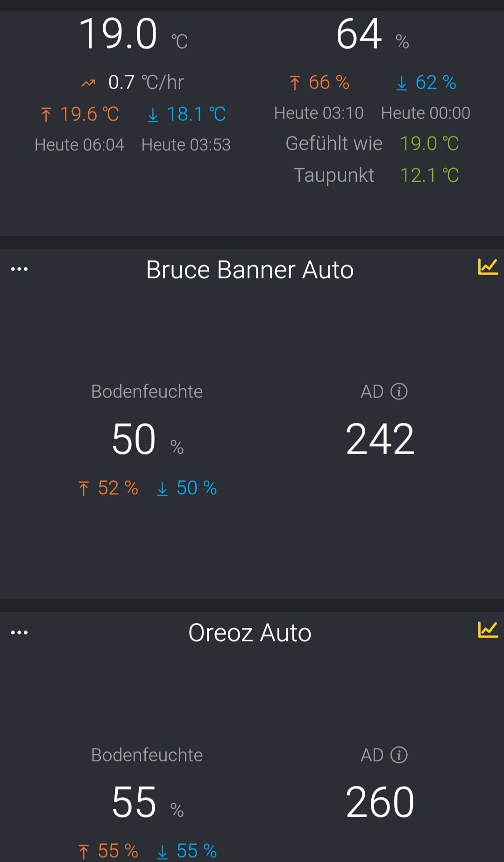504x862 pixels.
Task: Tap the max temperature up-arrow icon
Action: [46, 114]
